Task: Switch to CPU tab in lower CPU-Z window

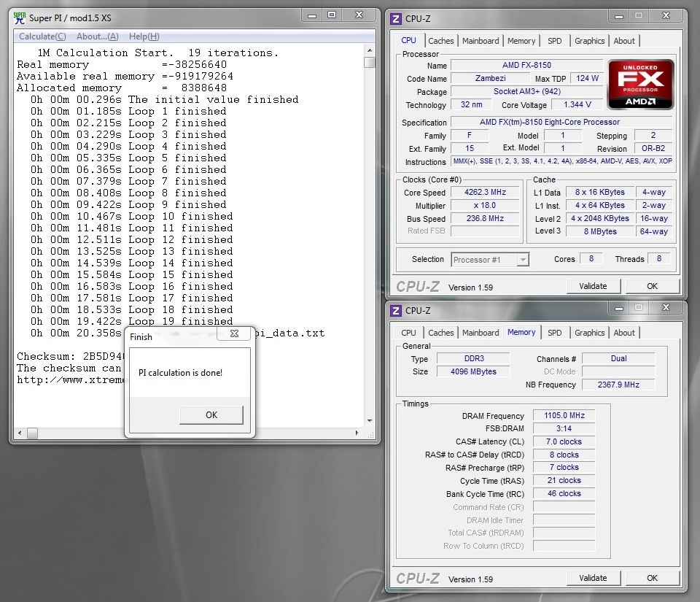Action: pyautogui.click(x=408, y=333)
